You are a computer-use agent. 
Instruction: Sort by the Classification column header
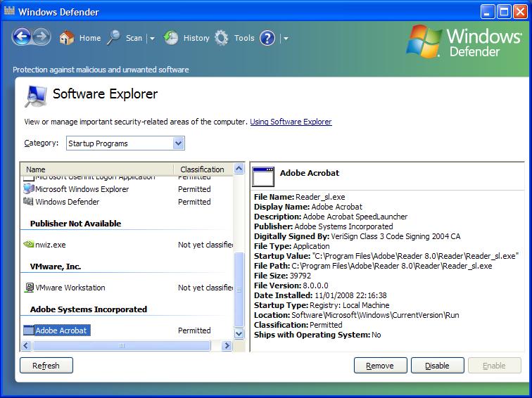point(203,169)
